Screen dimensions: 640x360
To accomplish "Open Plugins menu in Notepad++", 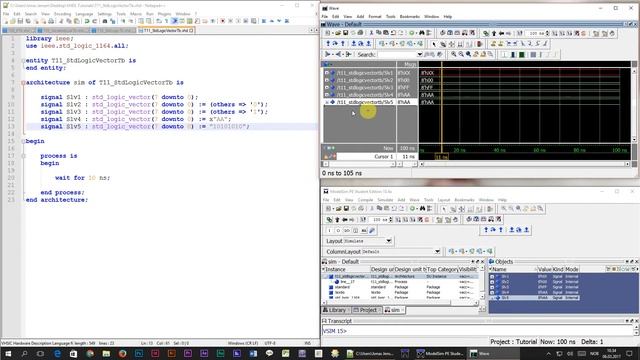I will (x=164, y=14).
